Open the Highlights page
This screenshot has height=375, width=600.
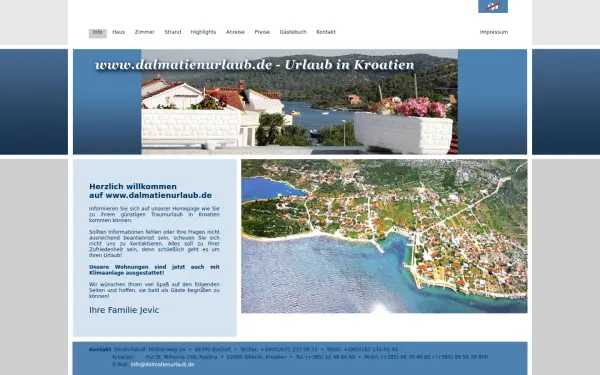(x=203, y=32)
